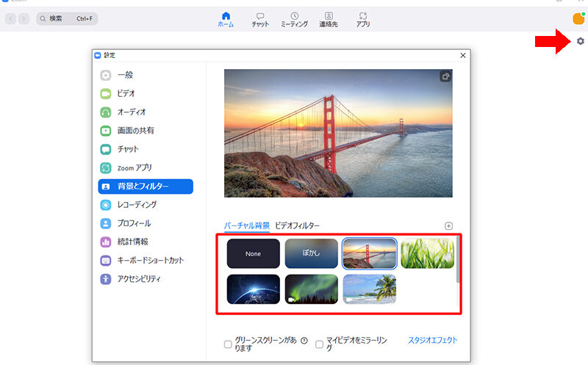Choose the ぼかし blur background

point(311,253)
